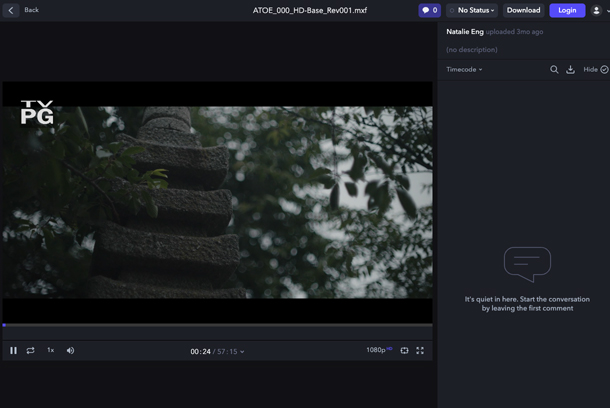
Task: Download comments using the arrow icon
Action: click(570, 70)
